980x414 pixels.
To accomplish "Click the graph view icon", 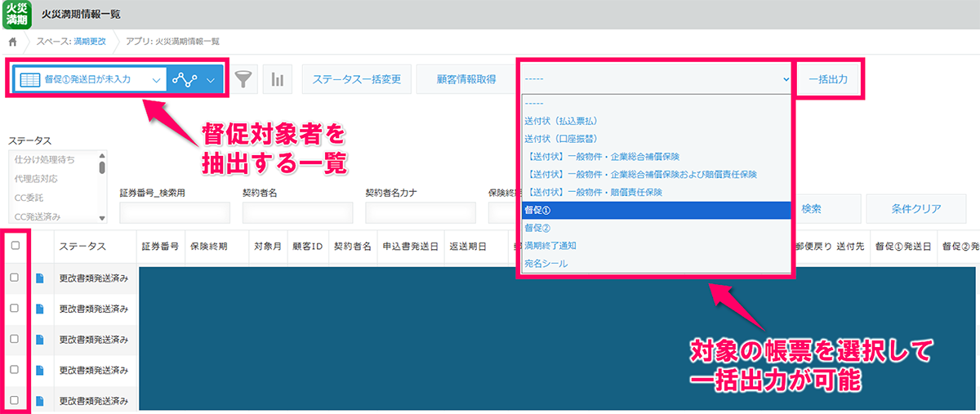I will [185, 79].
